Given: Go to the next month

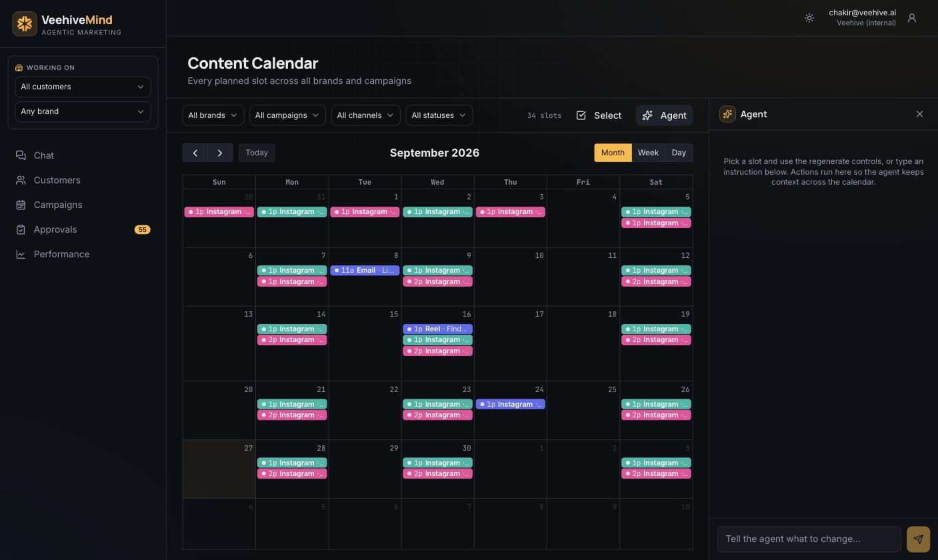Looking at the screenshot, I should (x=220, y=153).
